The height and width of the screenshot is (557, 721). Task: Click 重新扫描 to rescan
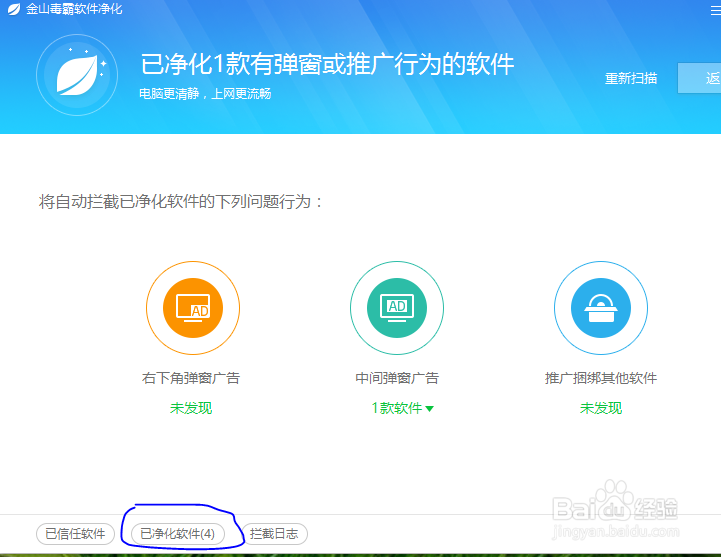[x=631, y=78]
